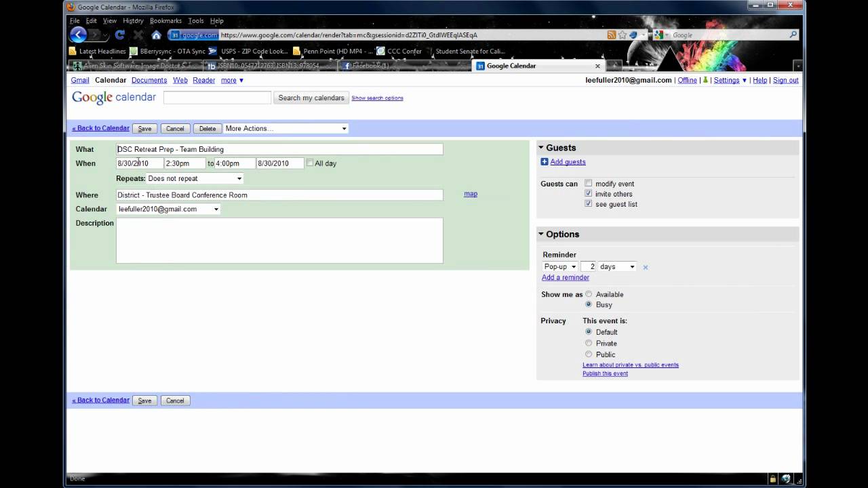868x488 pixels.
Task: Uncheck the see guest list option
Action: pyautogui.click(x=589, y=203)
